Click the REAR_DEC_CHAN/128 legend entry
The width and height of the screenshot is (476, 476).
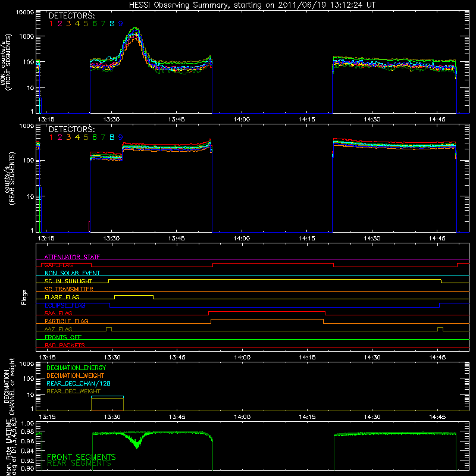(79, 383)
